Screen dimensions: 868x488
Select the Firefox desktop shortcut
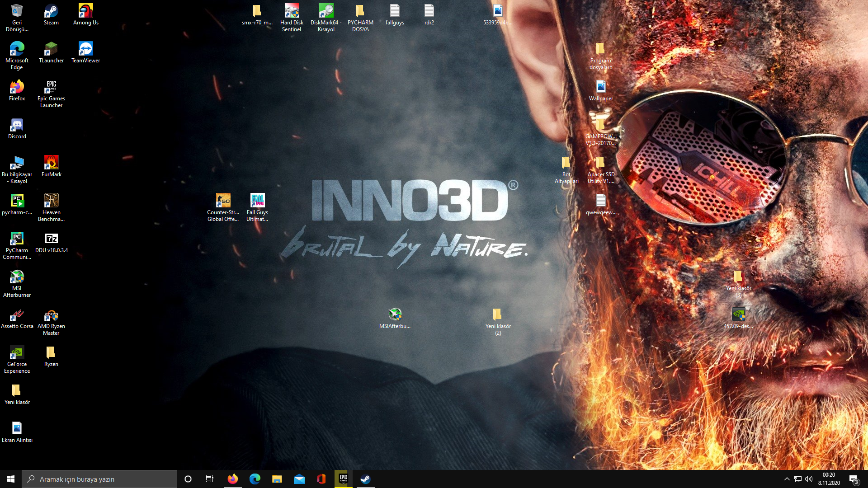[17, 90]
